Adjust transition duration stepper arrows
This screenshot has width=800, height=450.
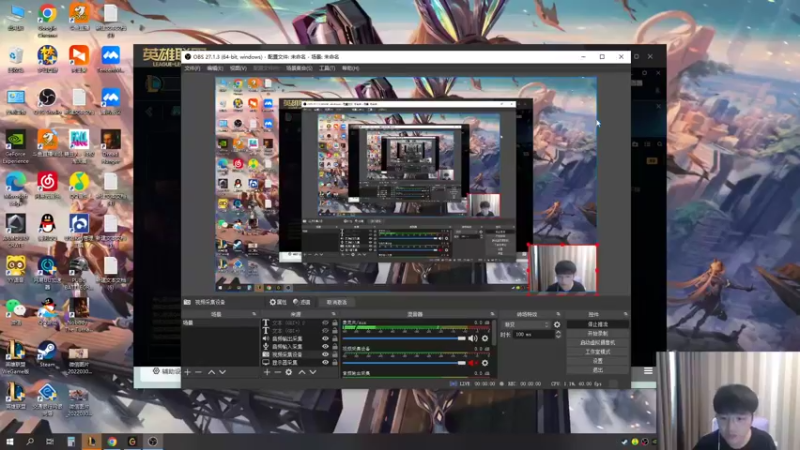click(x=558, y=334)
